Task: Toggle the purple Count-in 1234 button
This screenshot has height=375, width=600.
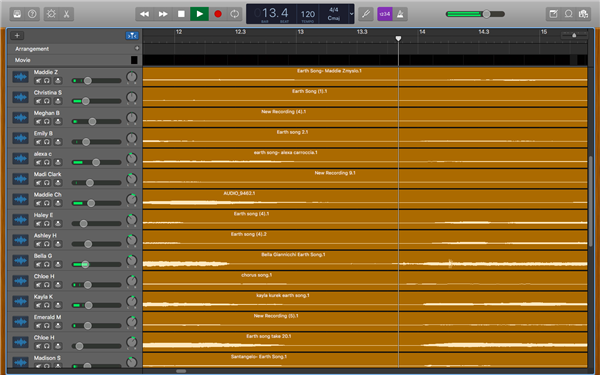Action: point(385,14)
